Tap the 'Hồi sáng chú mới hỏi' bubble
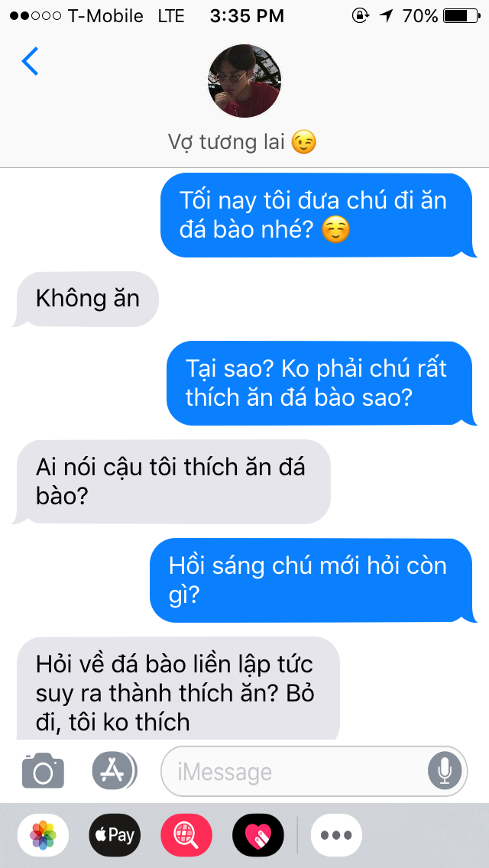Viewport: 489px width, 868px height. pyautogui.click(x=313, y=580)
